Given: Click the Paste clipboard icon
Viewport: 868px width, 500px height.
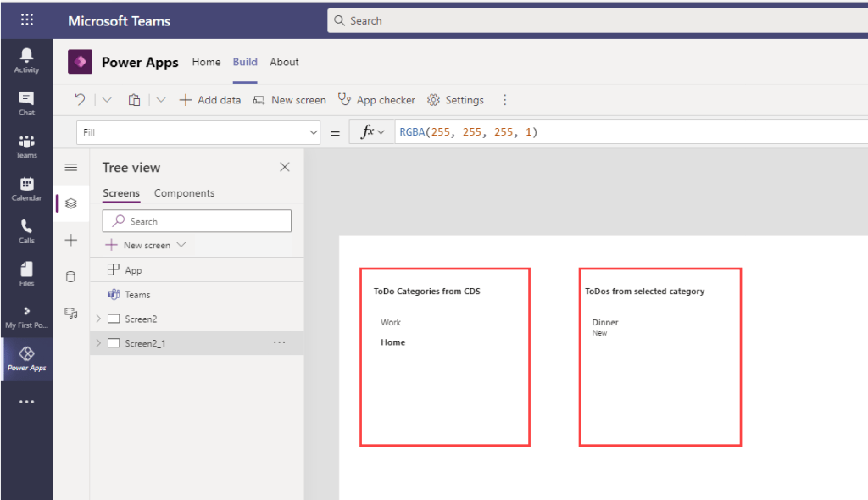Looking at the screenshot, I should click(x=134, y=100).
